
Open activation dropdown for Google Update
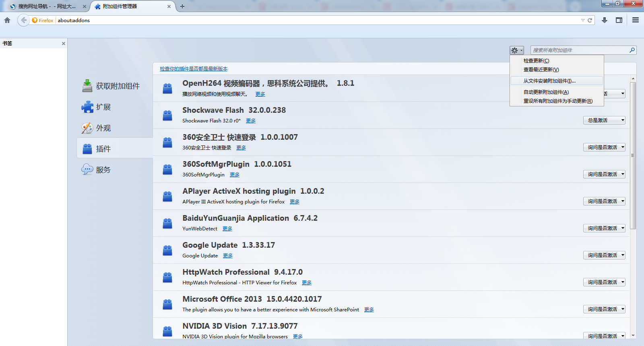coord(604,255)
